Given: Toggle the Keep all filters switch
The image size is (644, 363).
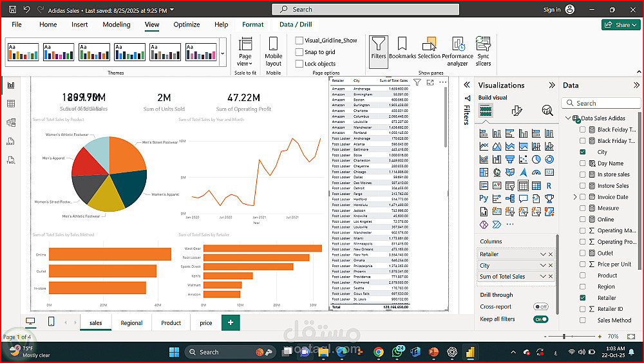Looking at the screenshot, I should pos(540,319).
